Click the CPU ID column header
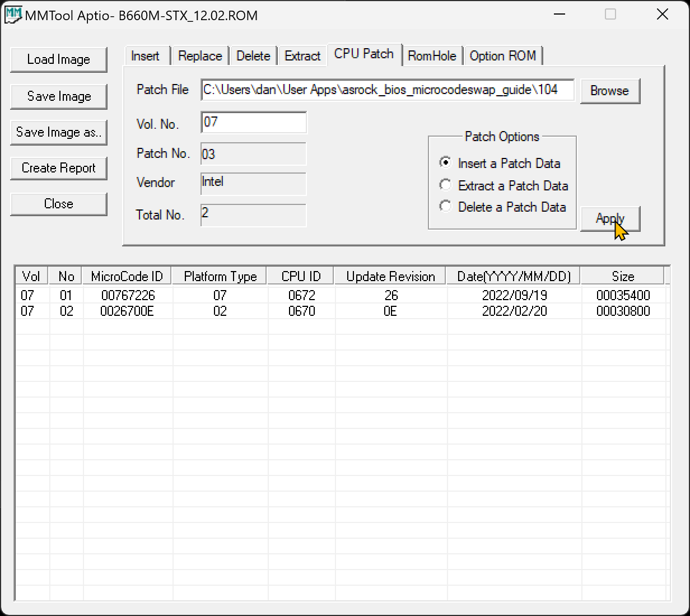Image resolution: width=690 pixels, height=616 pixels. [x=301, y=276]
